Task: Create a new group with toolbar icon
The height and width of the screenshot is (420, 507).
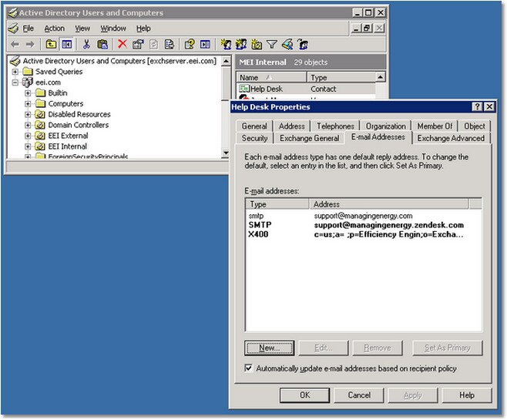Action: pos(241,44)
